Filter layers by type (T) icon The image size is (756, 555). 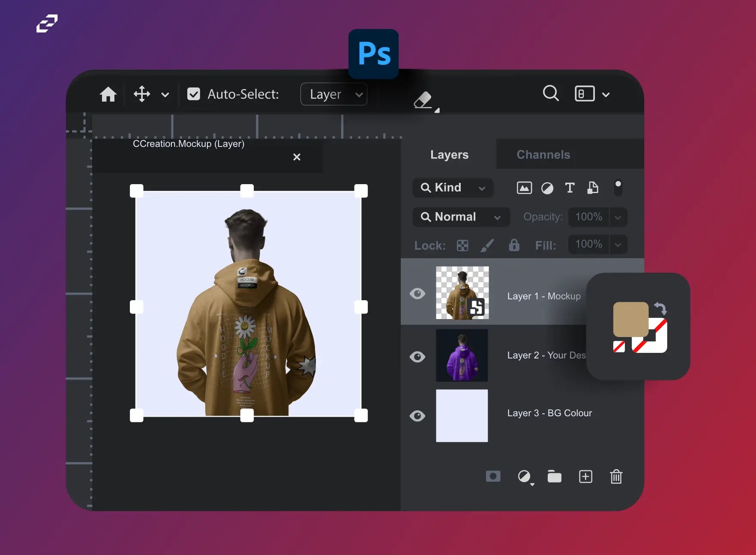click(x=570, y=188)
